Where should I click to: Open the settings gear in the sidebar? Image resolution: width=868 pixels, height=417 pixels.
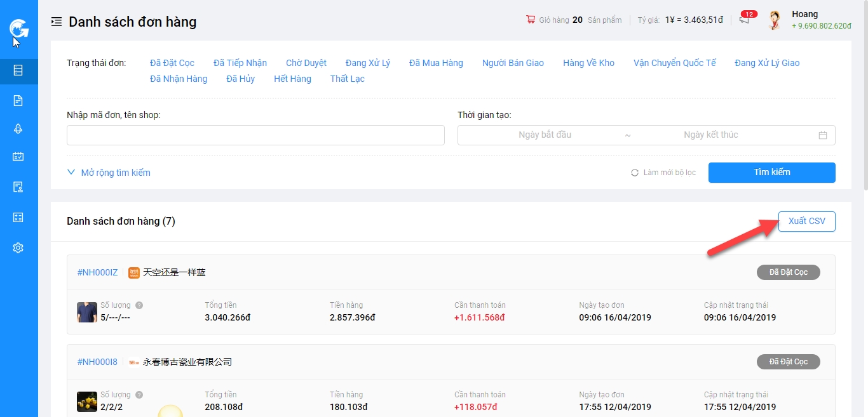click(x=18, y=248)
